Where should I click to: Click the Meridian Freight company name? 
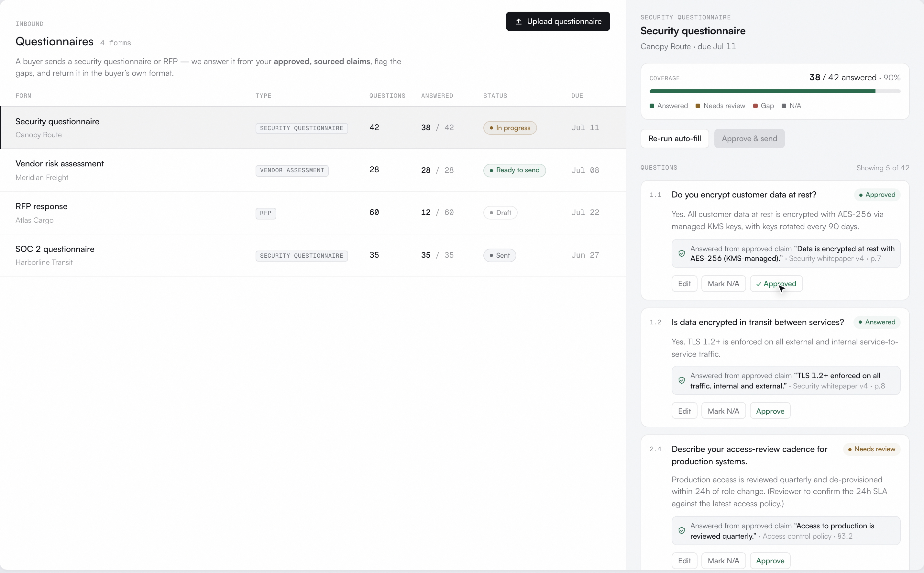42,178
